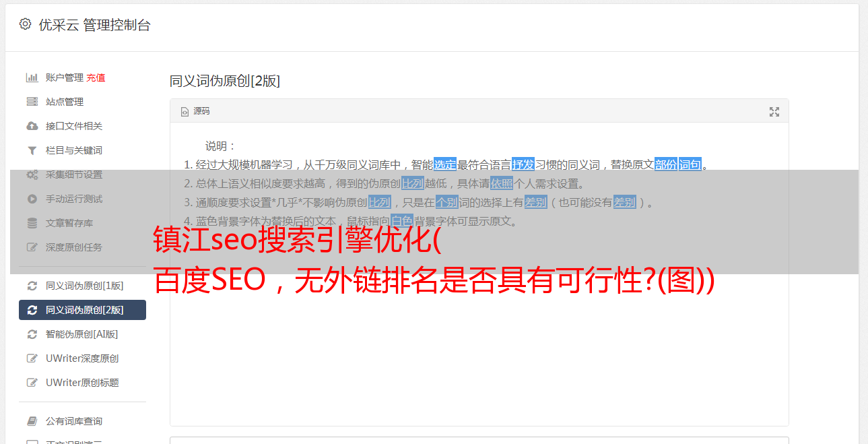
Task: Open 账户管理 in the sidebar
Action: pyautogui.click(x=65, y=77)
